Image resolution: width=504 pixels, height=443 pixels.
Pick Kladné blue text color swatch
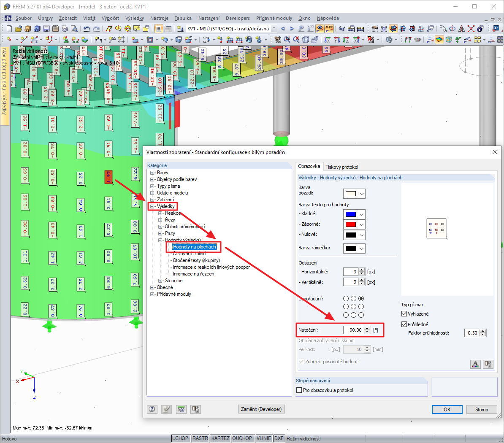click(351, 214)
